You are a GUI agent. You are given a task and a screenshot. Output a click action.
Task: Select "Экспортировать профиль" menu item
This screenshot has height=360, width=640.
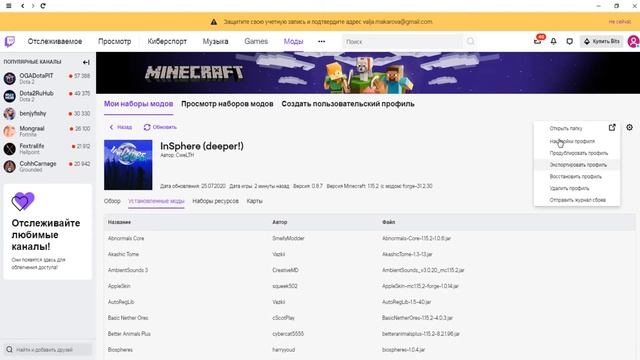click(577, 165)
